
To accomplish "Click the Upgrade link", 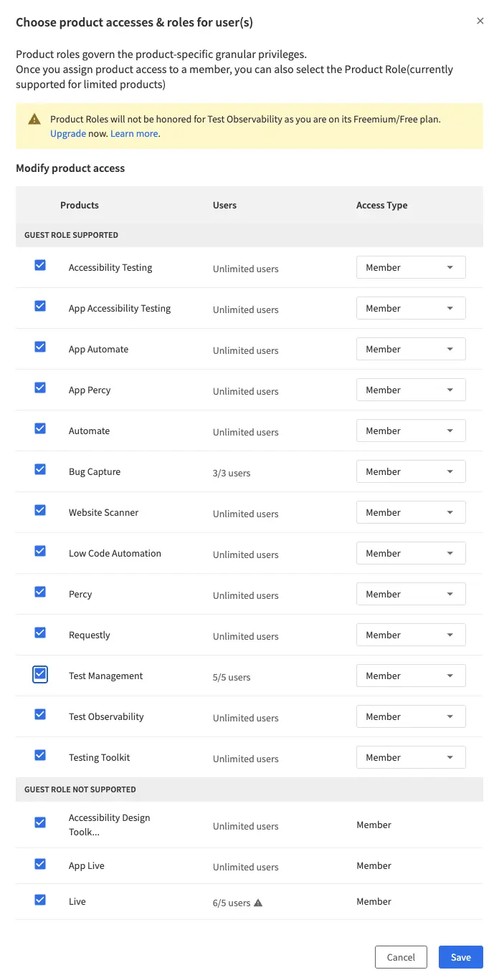I will click(67, 133).
